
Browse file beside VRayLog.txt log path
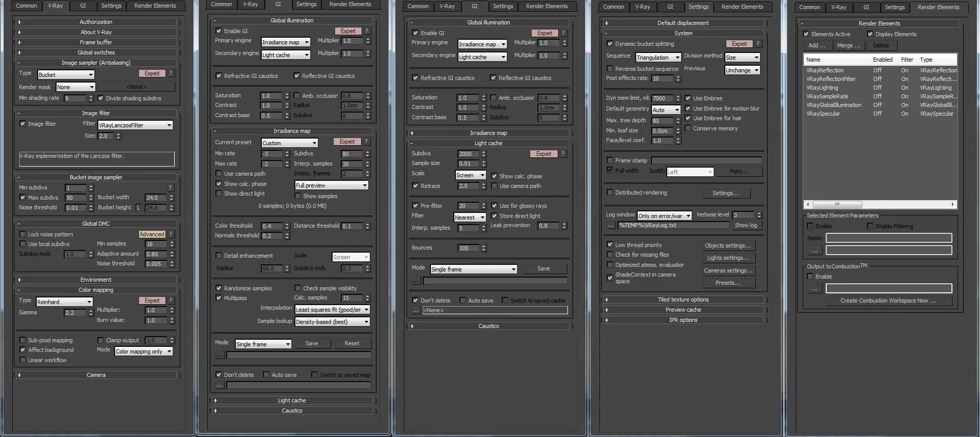pos(611,225)
